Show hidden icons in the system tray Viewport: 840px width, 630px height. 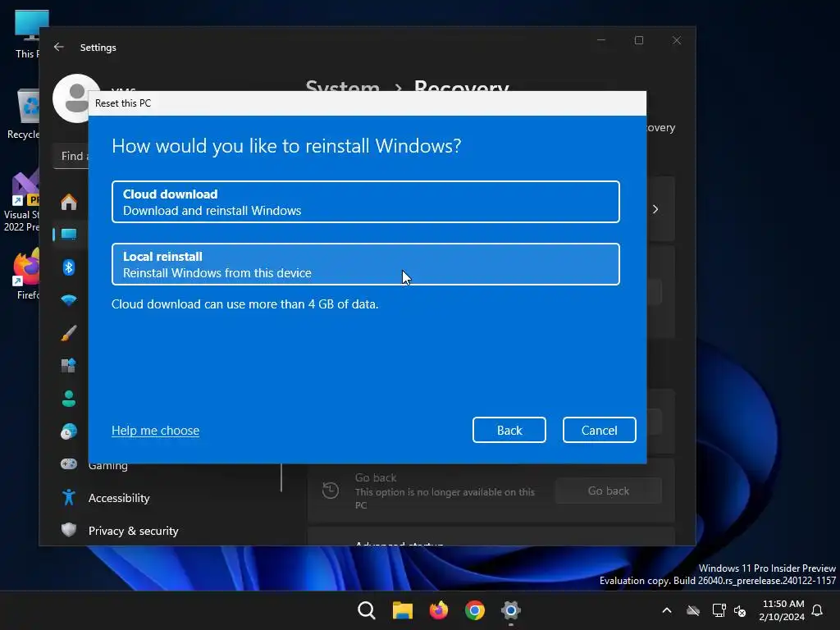[667, 610]
